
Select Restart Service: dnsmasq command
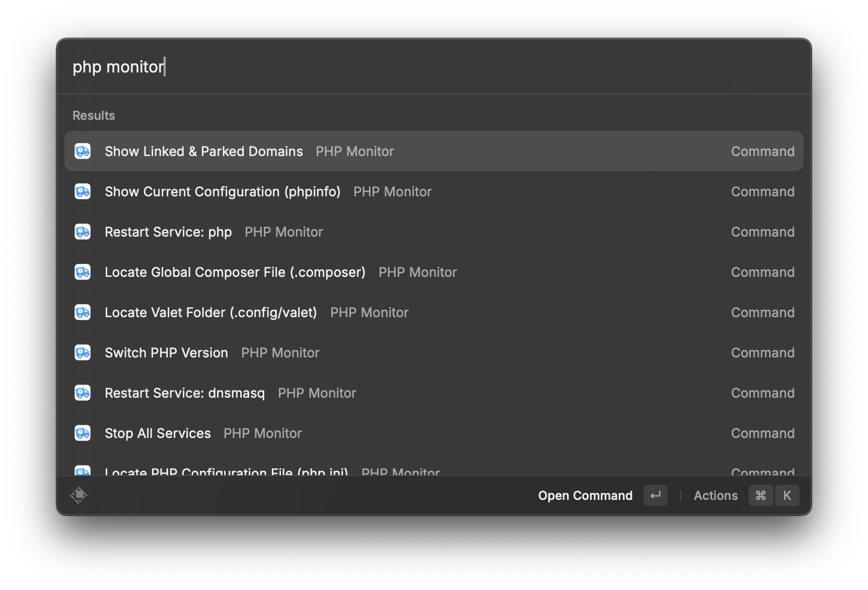tap(434, 393)
